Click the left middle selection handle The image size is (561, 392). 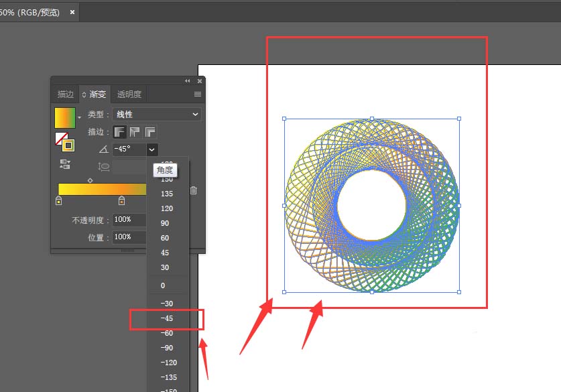pos(284,206)
